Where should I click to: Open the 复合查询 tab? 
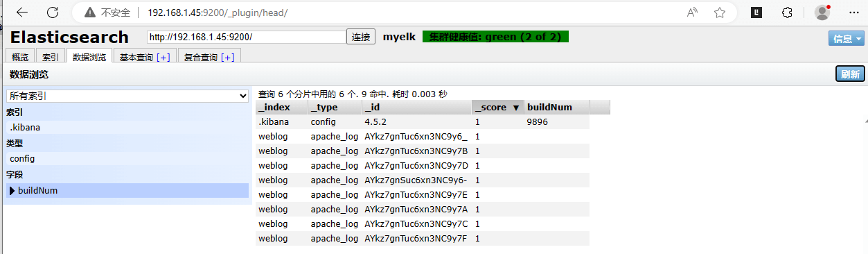coord(201,58)
